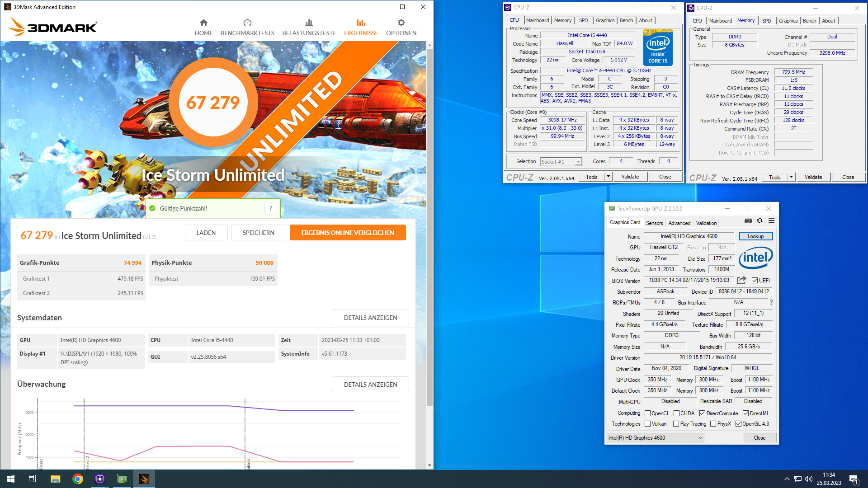Click the 3DMark vertical scrollbar thumb

tap(429, 227)
